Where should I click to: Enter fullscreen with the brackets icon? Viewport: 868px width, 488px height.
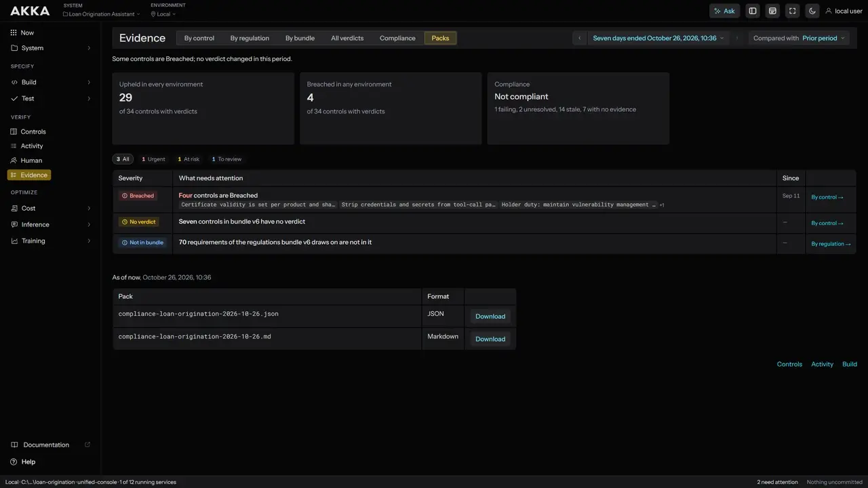pos(792,11)
